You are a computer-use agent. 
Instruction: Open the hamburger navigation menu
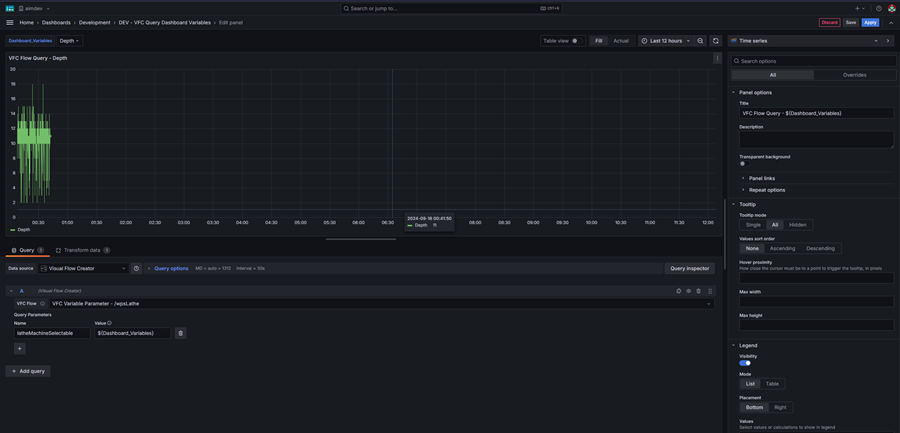[x=10, y=22]
